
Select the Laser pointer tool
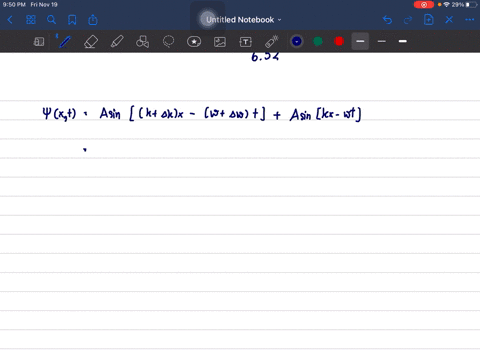(x=272, y=42)
